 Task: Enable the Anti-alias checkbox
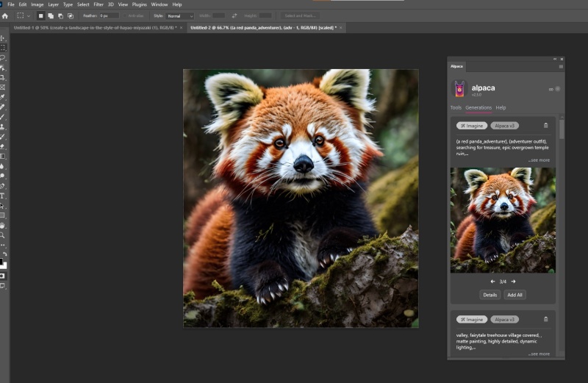125,15
